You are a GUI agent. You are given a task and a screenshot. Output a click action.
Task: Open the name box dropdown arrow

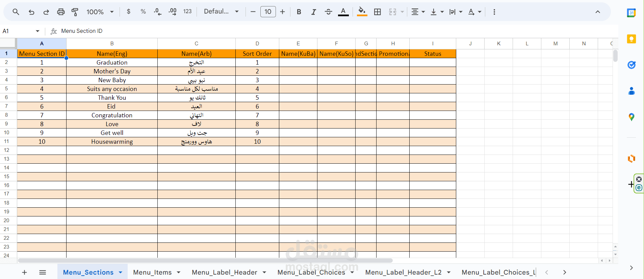(x=37, y=31)
